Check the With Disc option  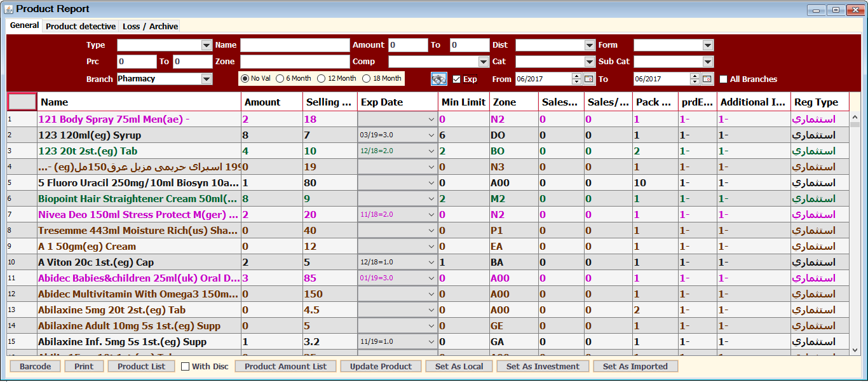point(185,366)
